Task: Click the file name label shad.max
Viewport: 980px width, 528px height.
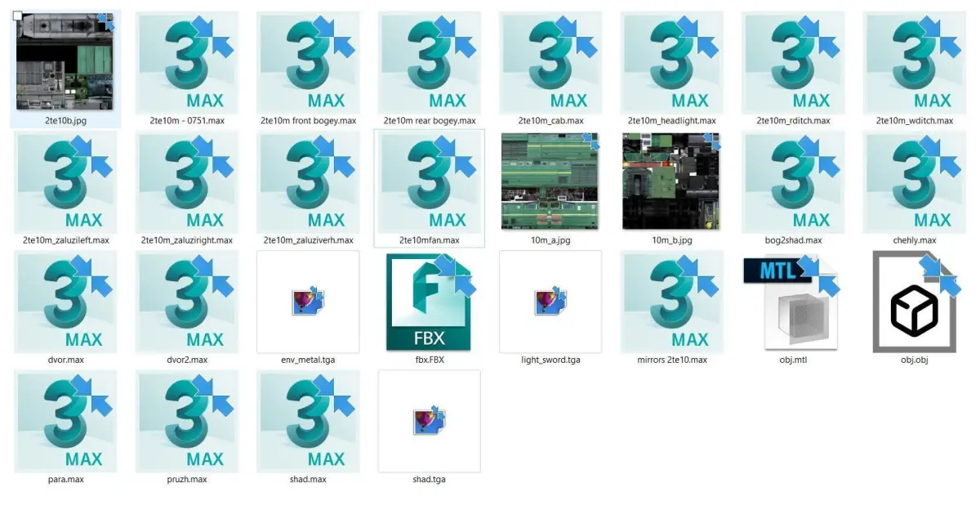Action: point(308,479)
